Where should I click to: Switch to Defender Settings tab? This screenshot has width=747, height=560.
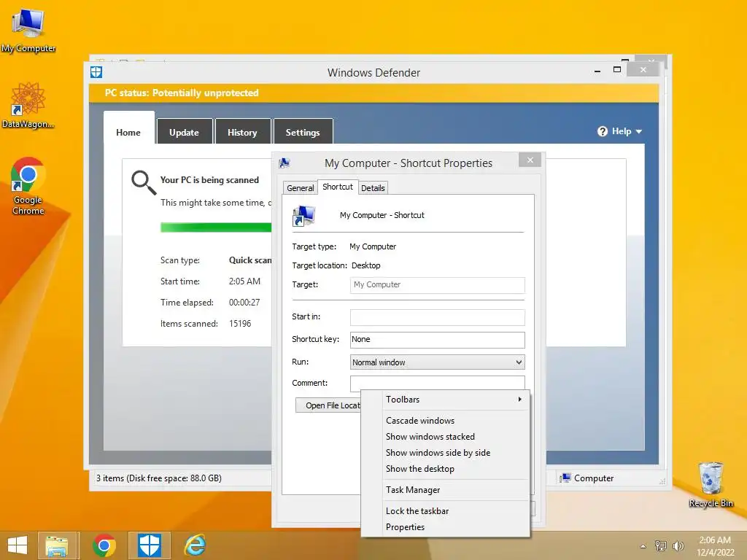(303, 132)
